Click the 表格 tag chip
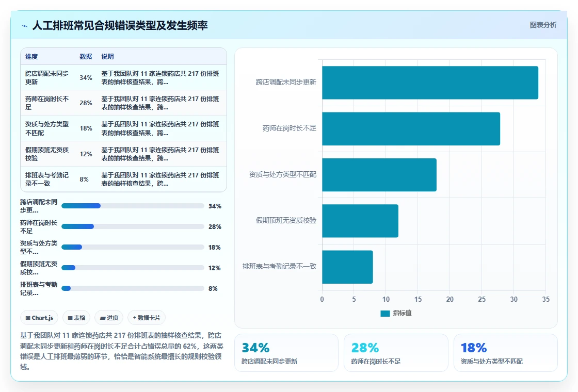The image size is (578, 392). [x=76, y=318]
